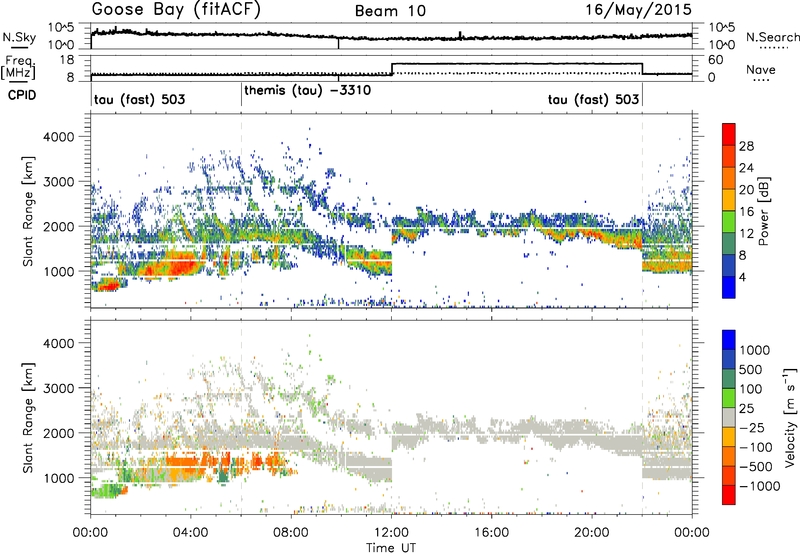
Task: Click the '16:00' time axis tick label
Action: (491, 533)
